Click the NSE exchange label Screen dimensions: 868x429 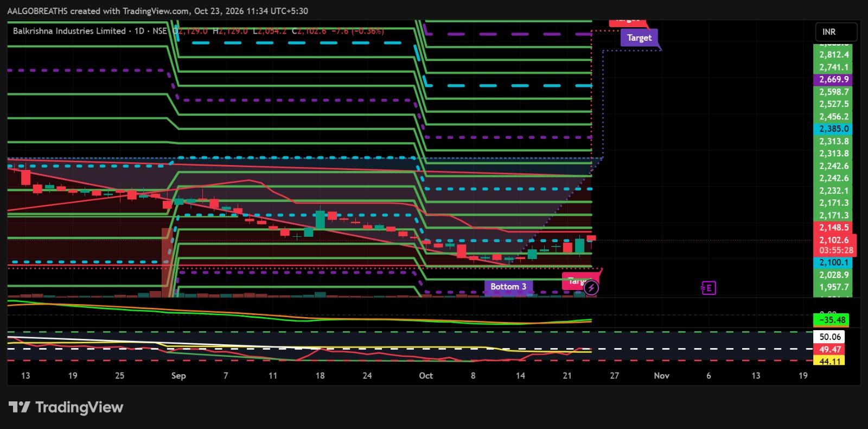159,31
